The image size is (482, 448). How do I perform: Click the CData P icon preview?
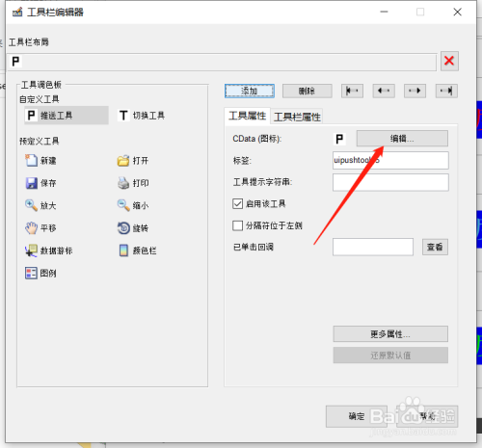[339, 139]
